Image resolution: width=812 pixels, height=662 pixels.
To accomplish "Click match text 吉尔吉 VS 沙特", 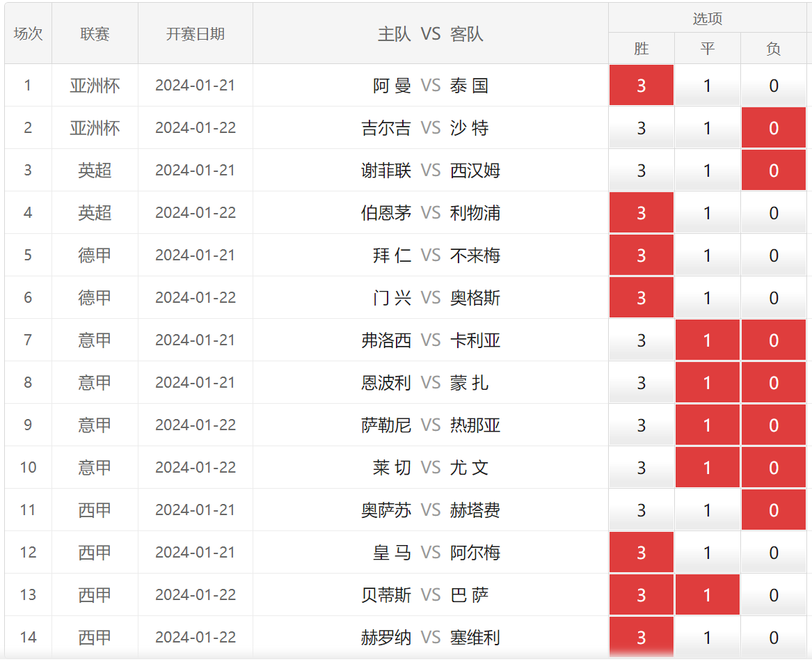I will [x=425, y=128].
